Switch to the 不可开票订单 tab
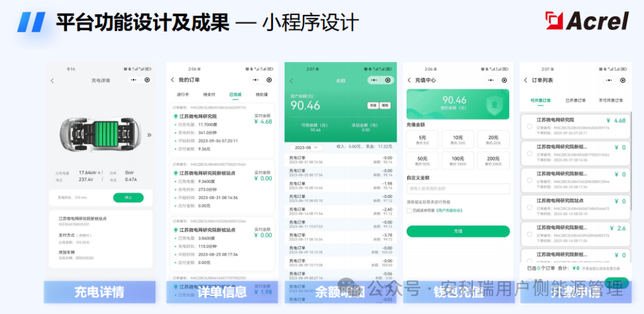Screen dimensions: 644x314 [x=611, y=100]
